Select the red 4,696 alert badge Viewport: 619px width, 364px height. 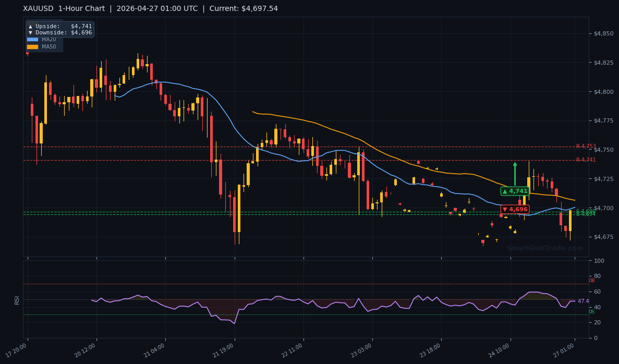[x=514, y=209]
